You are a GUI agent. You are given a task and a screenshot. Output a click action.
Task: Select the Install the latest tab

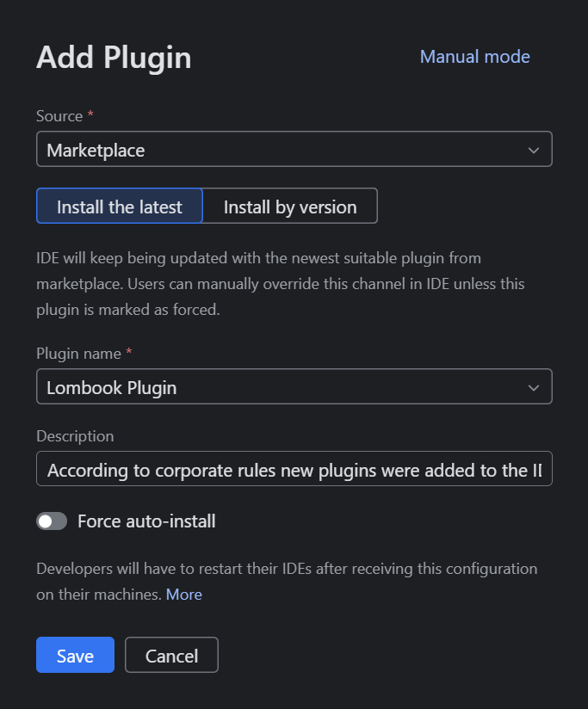pyautogui.click(x=119, y=206)
